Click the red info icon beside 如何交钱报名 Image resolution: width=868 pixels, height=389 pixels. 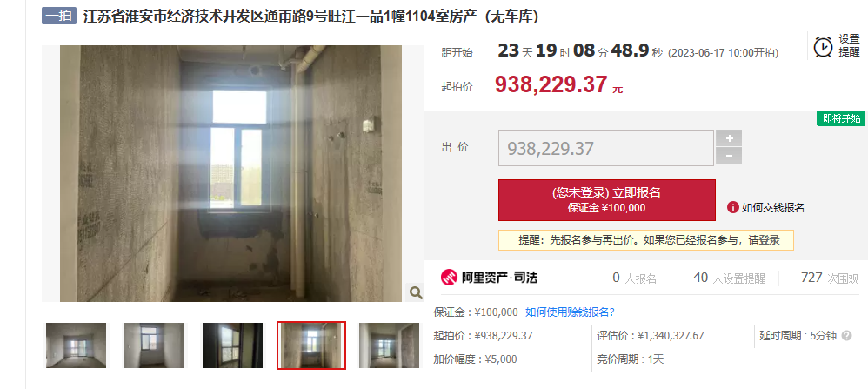point(733,208)
